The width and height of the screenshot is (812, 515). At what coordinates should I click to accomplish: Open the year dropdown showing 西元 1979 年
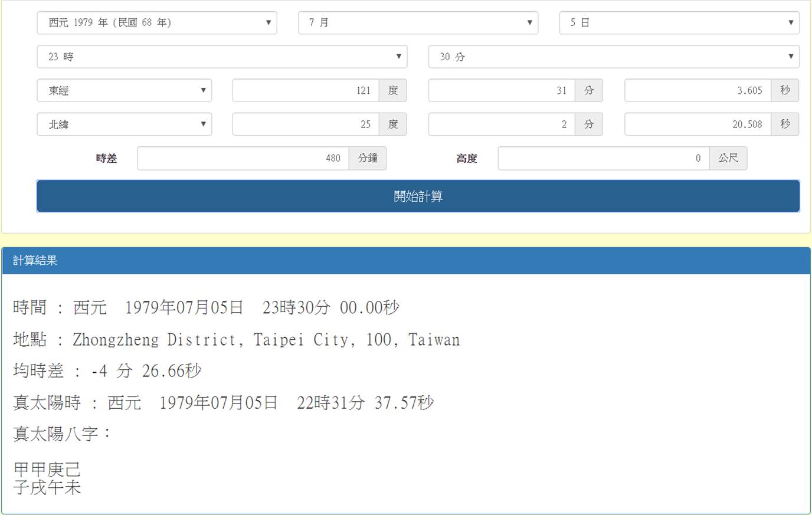click(156, 22)
